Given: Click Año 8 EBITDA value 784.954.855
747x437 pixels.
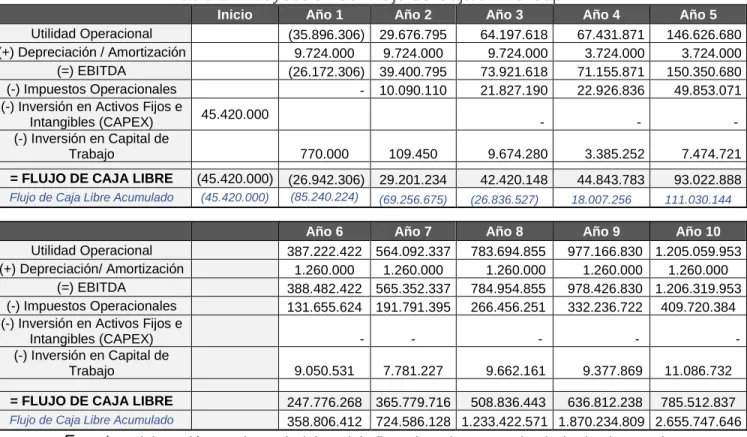Looking at the screenshot, I should [x=508, y=289].
